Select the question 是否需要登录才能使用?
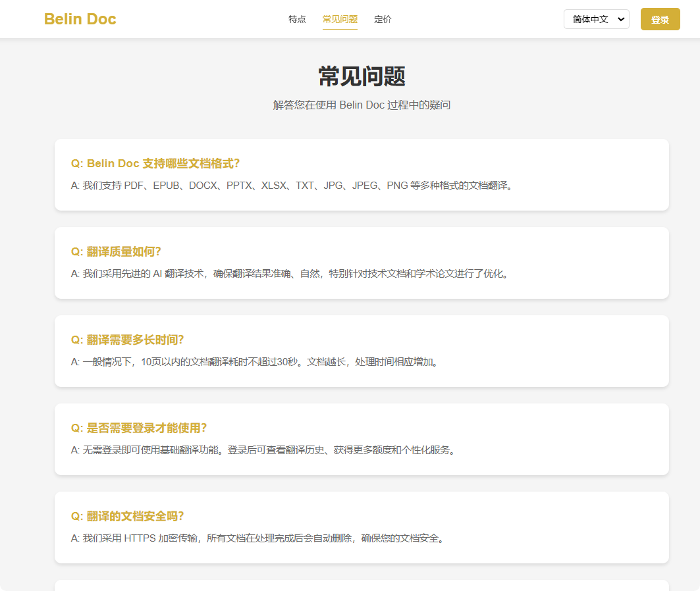Viewport: 700px width, 591px height. coord(139,428)
